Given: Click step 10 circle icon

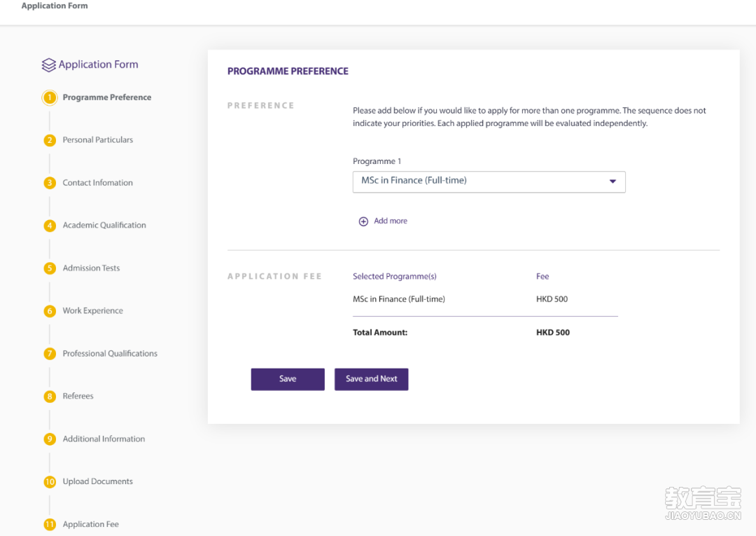Looking at the screenshot, I should coord(49,482).
